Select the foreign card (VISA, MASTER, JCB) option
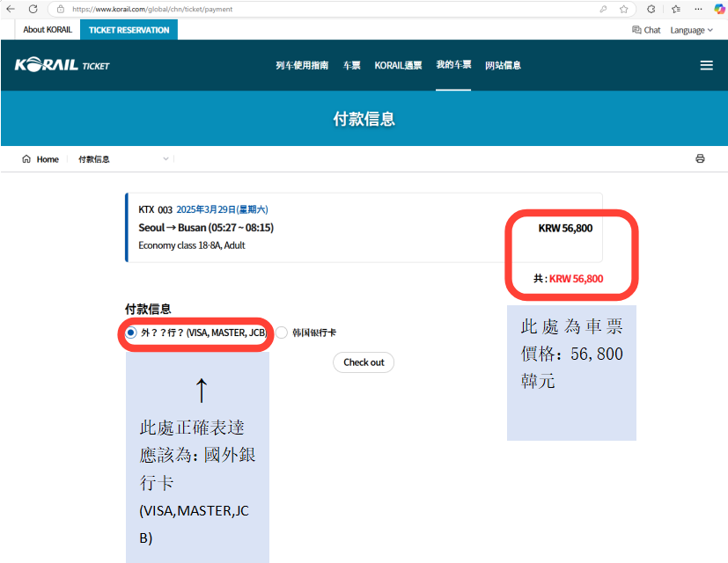Viewport: 728px width, 563px height. click(x=131, y=333)
